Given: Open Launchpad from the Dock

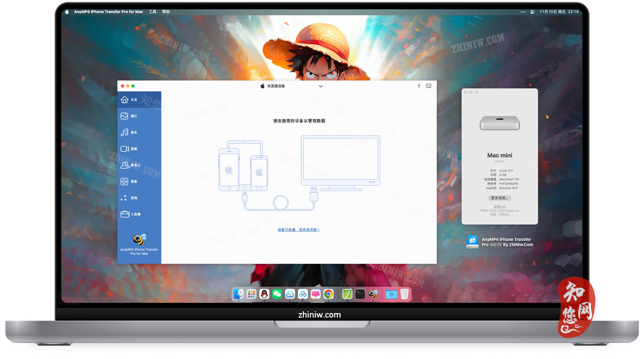Looking at the screenshot, I should (x=251, y=294).
